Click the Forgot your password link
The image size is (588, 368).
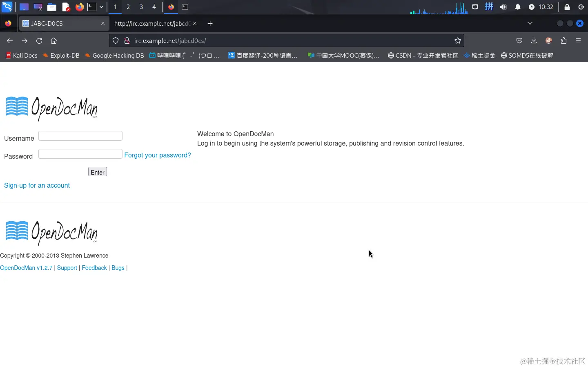(x=158, y=155)
